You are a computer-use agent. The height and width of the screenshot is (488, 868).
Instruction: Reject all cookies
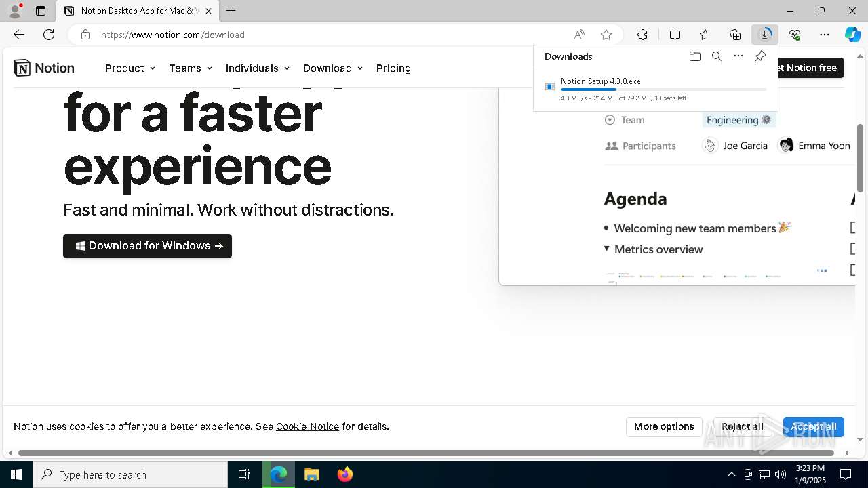pos(743,426)
